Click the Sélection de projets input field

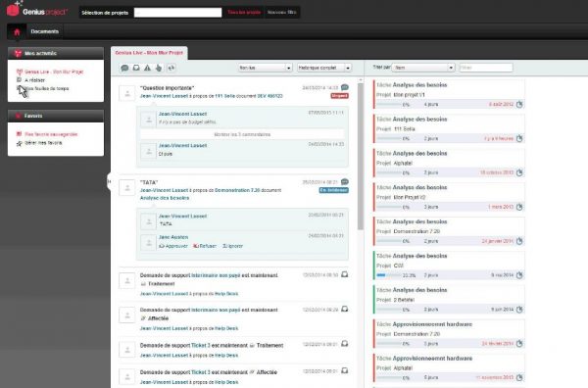(x=177, y=13)
